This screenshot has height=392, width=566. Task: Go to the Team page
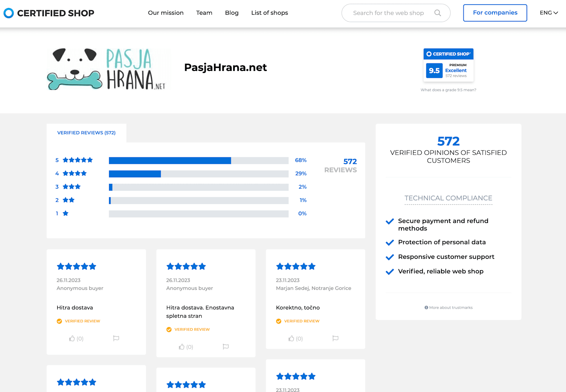[x=204, y=13]
